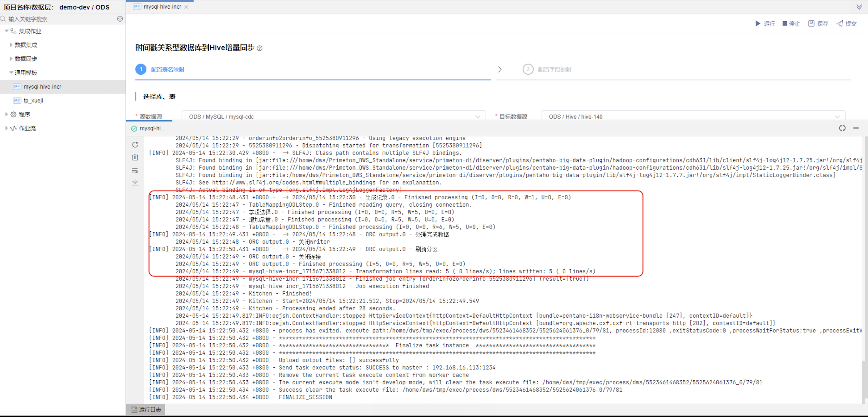Expand the 数据集成 folder
Image resolution: width=868 pixels, height=417 pixels.
[11, 45]
